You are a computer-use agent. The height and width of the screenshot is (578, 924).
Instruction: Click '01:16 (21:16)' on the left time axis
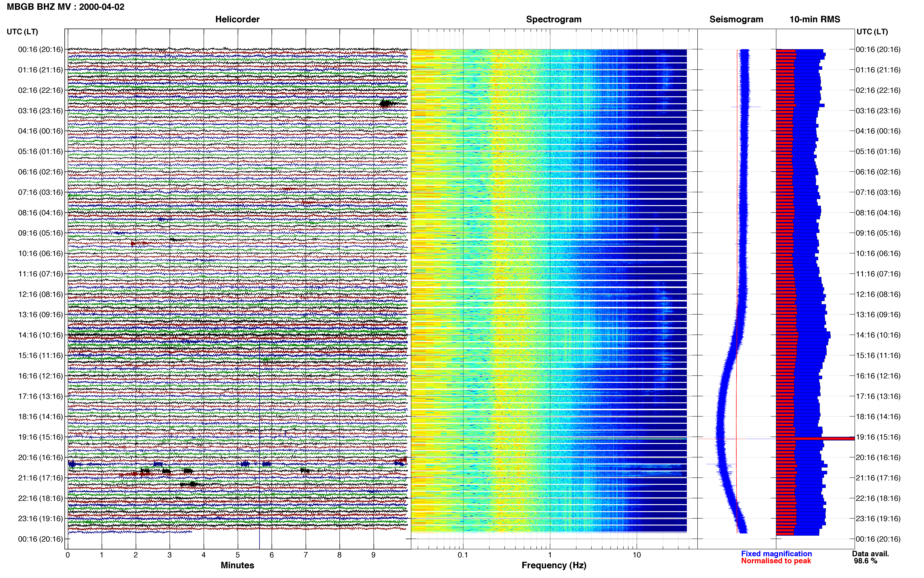41,70
